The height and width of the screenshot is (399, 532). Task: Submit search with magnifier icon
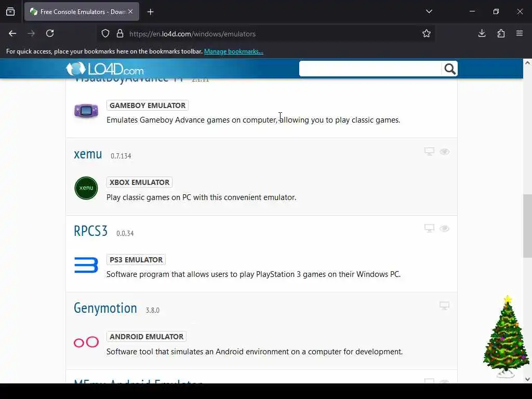tap(450, 69)
